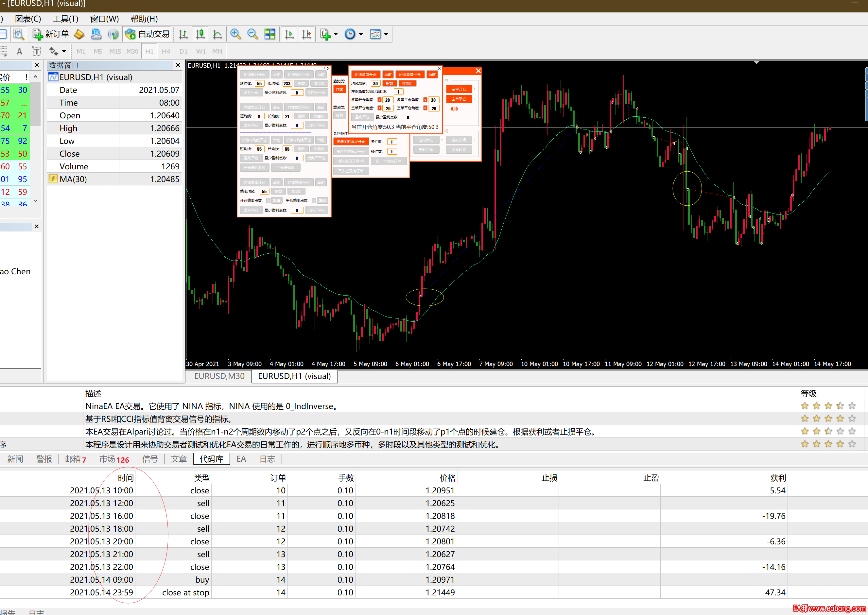Click the green signals broadcast icon
Screen dimensions: 868x615
point(113,34)
